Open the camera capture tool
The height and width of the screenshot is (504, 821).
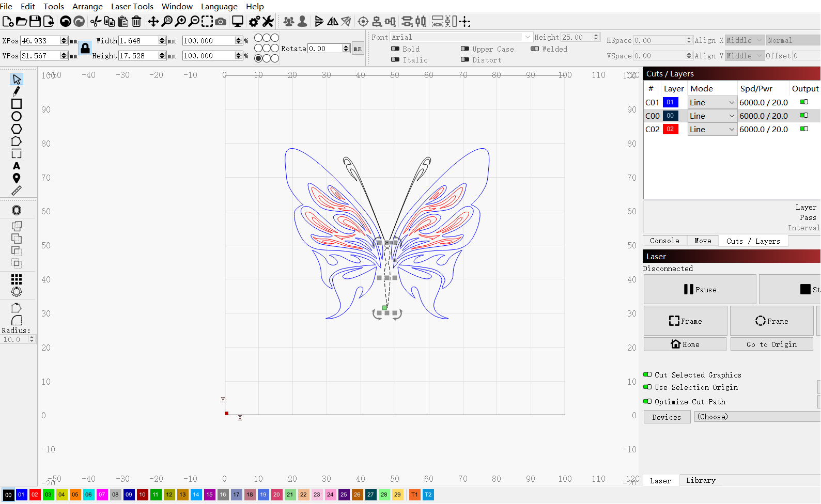coord(221,22)
